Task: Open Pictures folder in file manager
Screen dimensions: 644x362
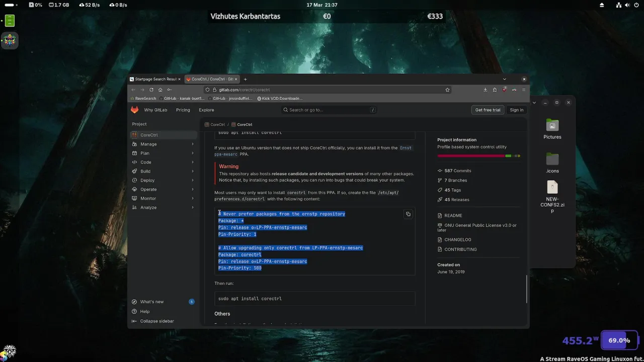Action: pyautogui.click(x=552, y=129)
